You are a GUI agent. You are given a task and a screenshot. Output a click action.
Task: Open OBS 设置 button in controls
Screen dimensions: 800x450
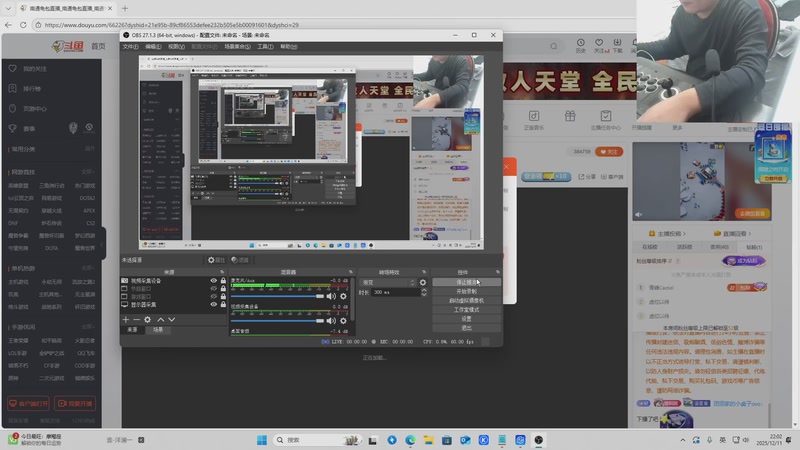pyautogui.click(x=466, y=319)
